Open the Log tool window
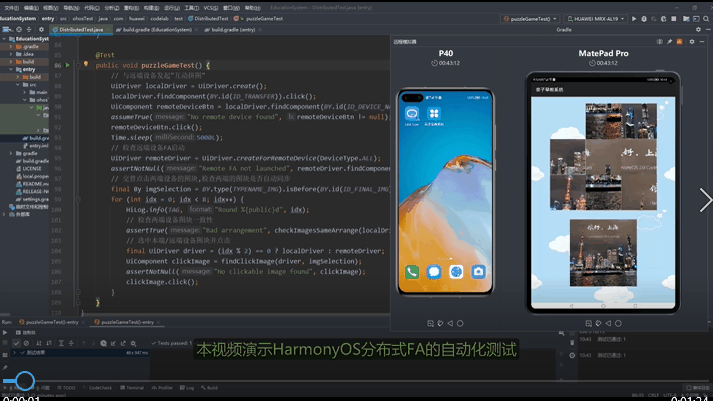The width and height of the screenshot is (713, 401). pyautogui.click(x=187, y=388)
